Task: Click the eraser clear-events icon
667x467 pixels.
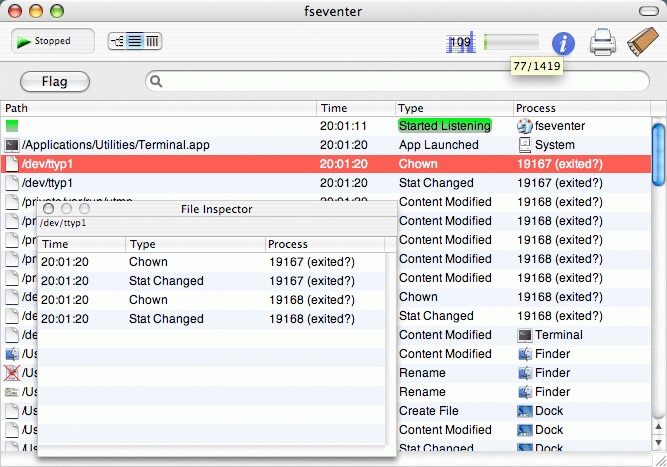Action: [x=640, y=42]
